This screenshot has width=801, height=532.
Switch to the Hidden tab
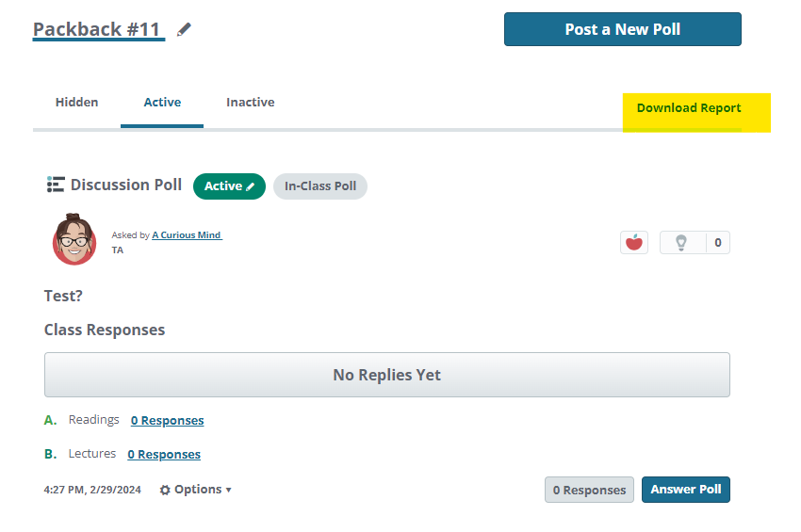[x=76, y=103]
